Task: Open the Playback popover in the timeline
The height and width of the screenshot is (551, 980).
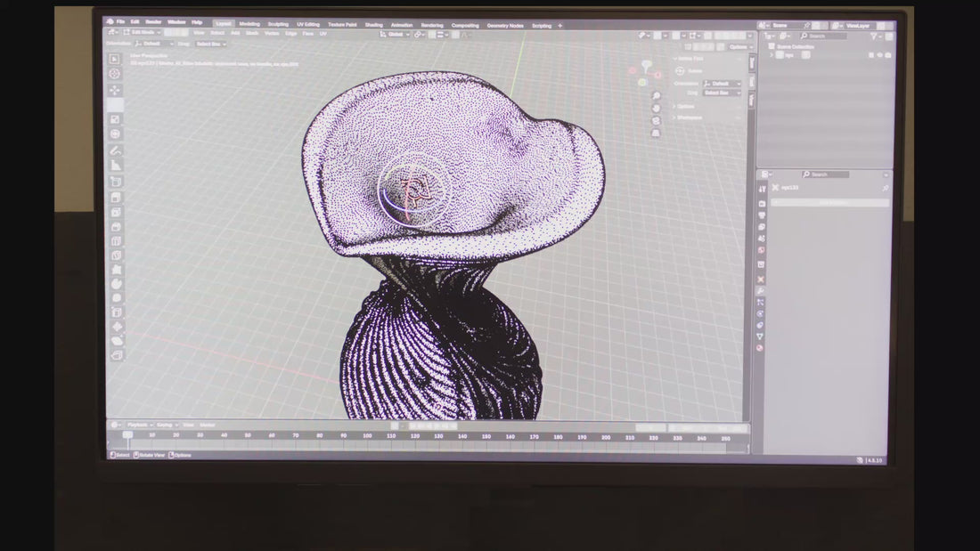Action: [139, 425]
